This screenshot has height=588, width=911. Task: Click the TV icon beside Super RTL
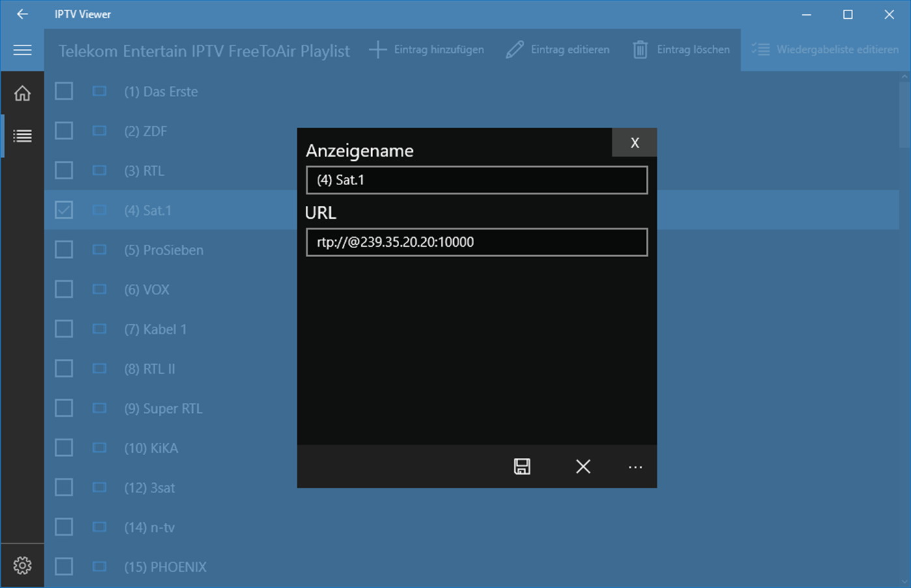pos(99,408)
